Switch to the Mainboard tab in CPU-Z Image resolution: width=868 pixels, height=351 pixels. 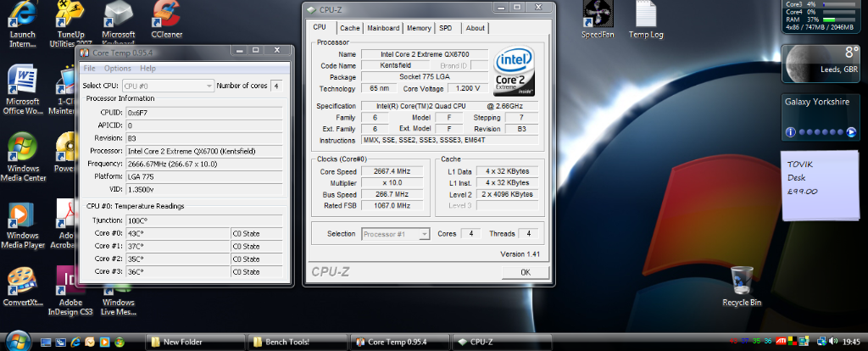tap(383, 28)
